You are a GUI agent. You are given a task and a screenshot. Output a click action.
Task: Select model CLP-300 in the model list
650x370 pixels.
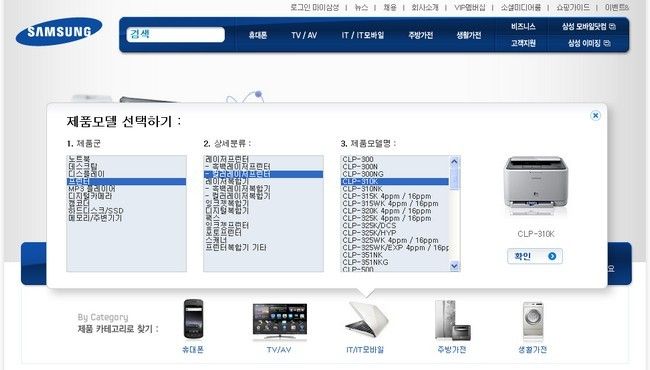click(395, 159)
